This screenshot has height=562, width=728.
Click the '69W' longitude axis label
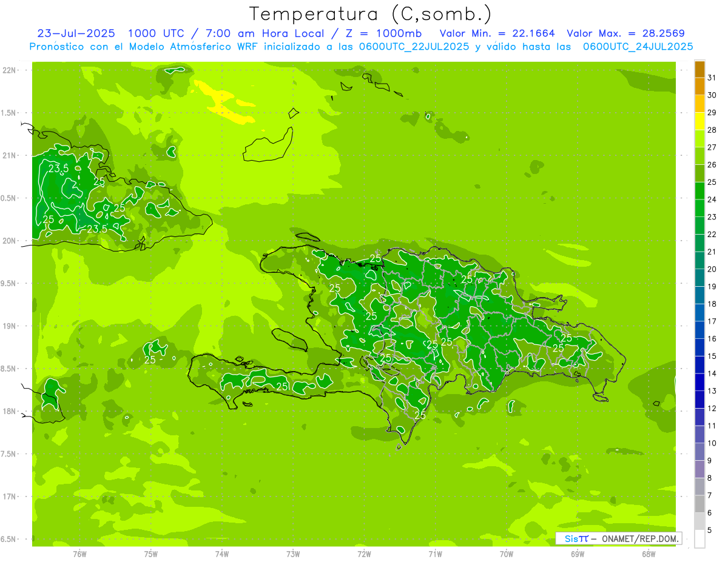coord(578,554)
